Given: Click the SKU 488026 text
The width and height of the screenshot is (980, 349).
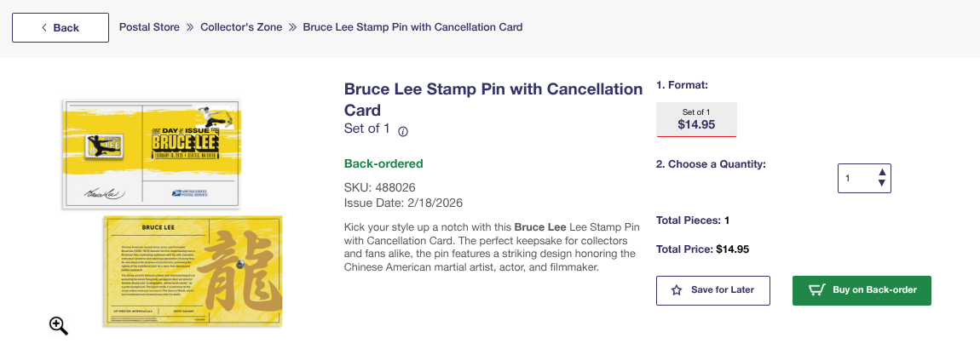Looking at the screenshot, I should pos(379,187).
